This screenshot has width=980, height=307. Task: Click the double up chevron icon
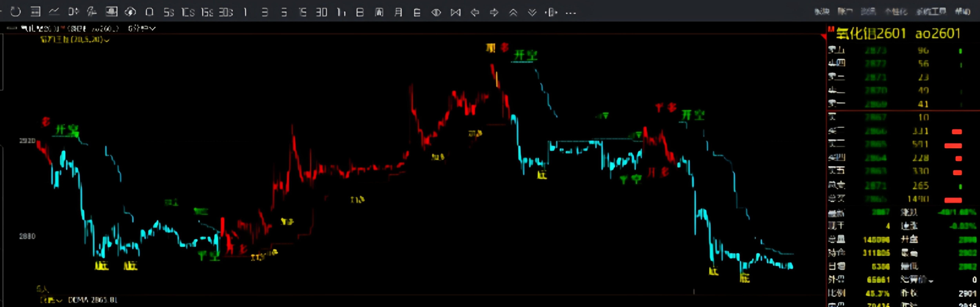tap(513, 13)
